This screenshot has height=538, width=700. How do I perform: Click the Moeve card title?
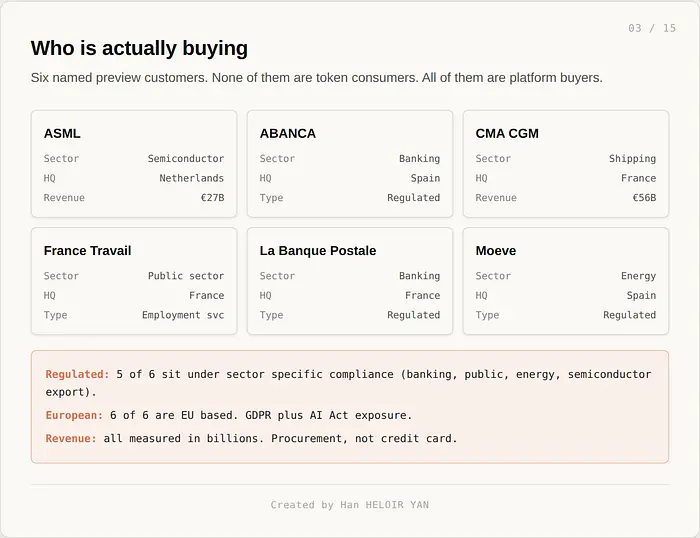point(496,251)
